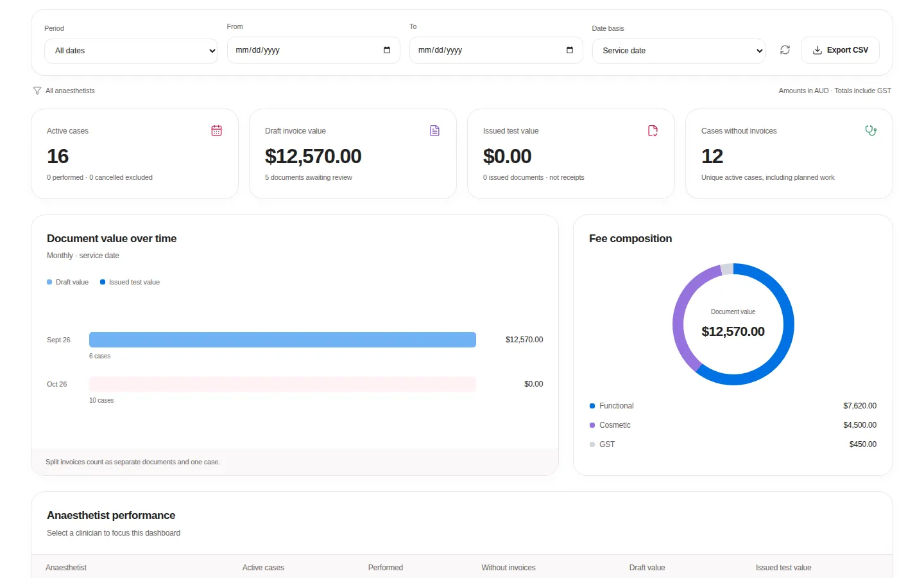The width and height of the screenshot is (924, 578).
Task: Click the $4,500.00 Cosmetic amount
Action: coord(860,425)
